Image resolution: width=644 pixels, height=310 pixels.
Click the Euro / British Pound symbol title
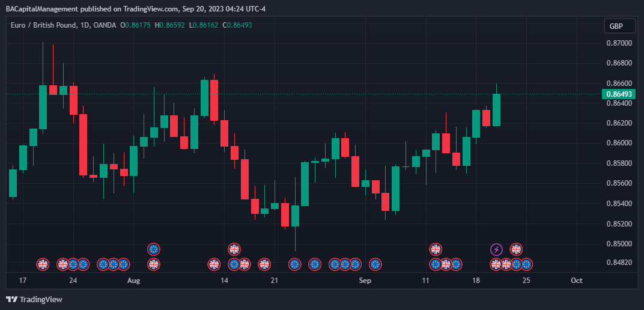point(43,25)
